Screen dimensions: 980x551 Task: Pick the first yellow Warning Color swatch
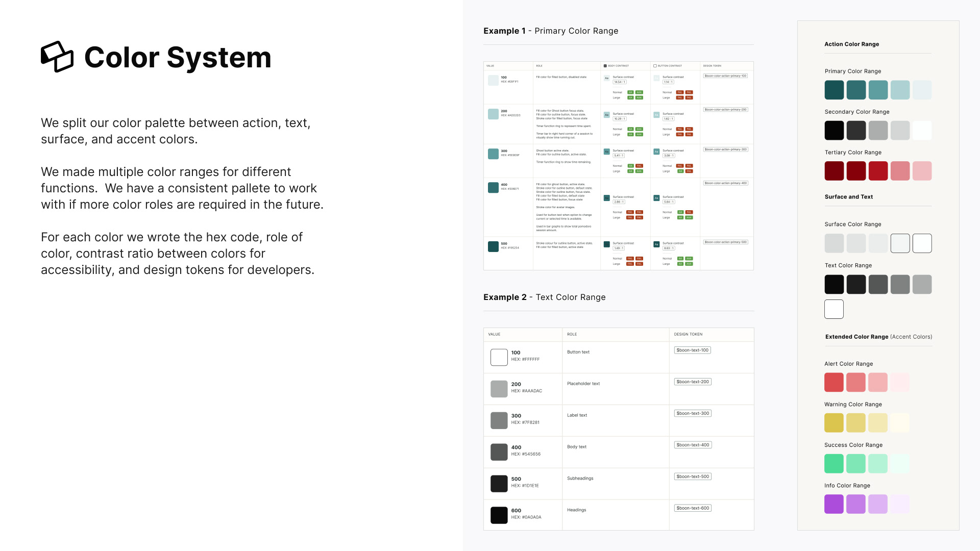(834, 423)
